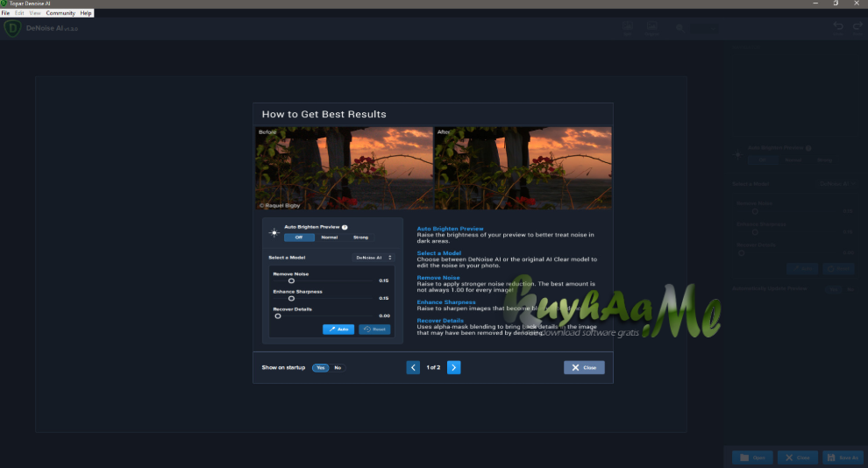Open model dropdown in dimmed main panel
This screenshot has height=468, width=868.
(837, 184)
